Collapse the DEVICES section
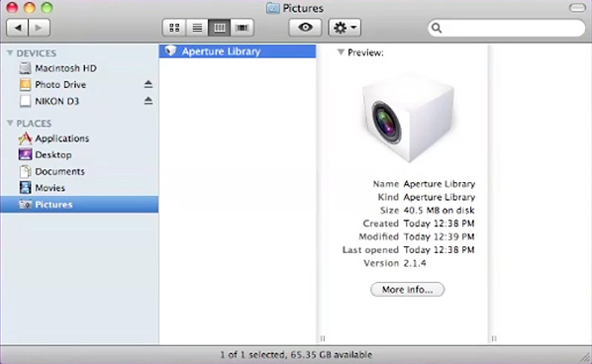Screen dimensions: 592x364 click(10, 53)
